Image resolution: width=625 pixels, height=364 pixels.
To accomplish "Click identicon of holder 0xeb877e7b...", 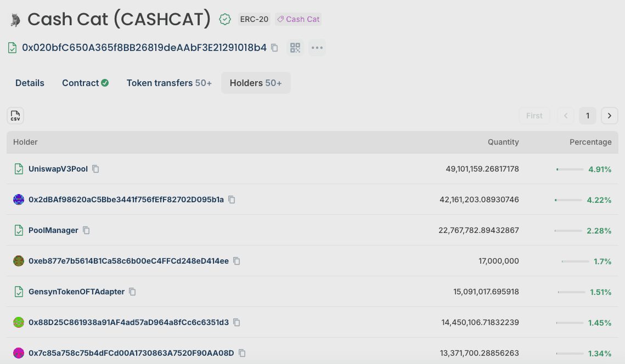I will pos(19,261).
